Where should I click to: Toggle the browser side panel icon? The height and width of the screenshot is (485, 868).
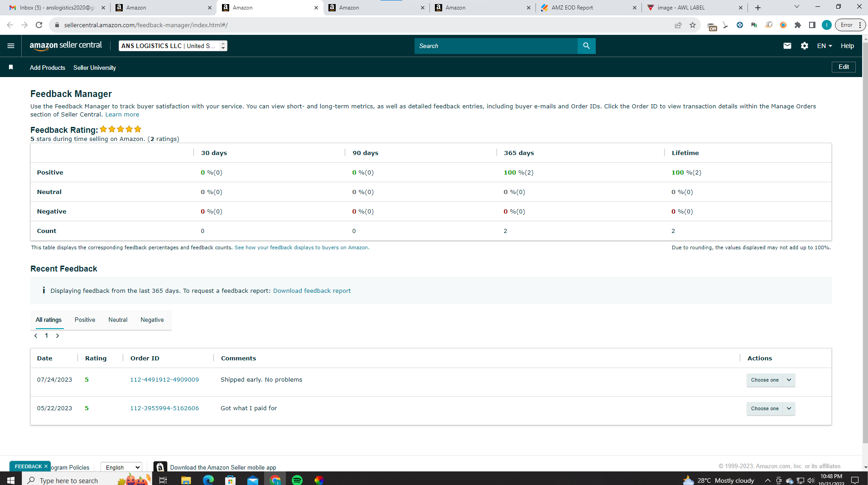[812, 25]
